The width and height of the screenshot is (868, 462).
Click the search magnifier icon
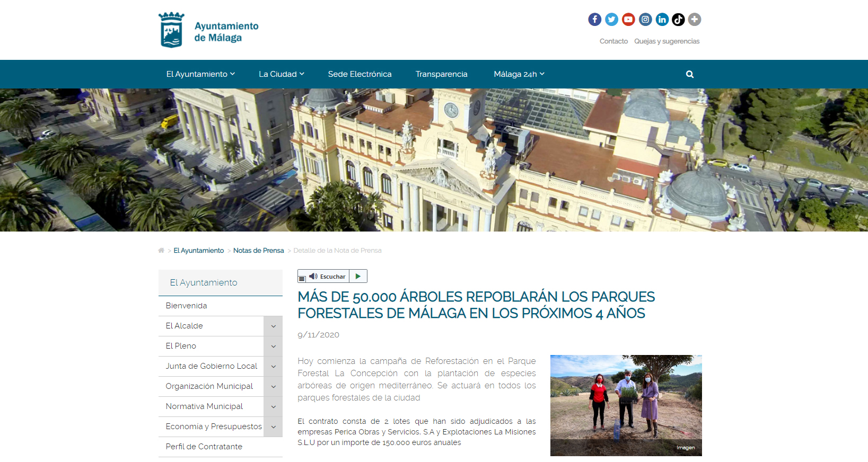689,74
